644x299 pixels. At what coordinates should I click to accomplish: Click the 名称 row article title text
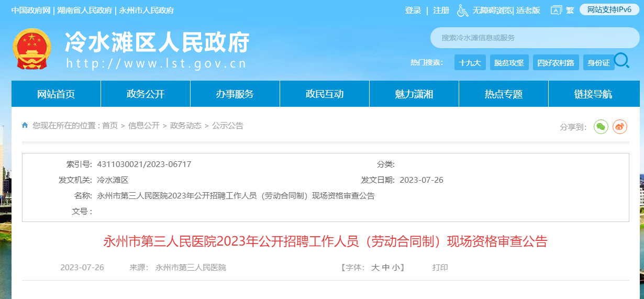(236, 196)
